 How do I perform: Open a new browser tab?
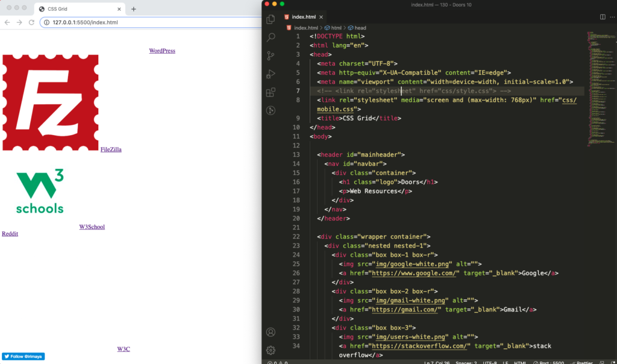coord(133,9)
